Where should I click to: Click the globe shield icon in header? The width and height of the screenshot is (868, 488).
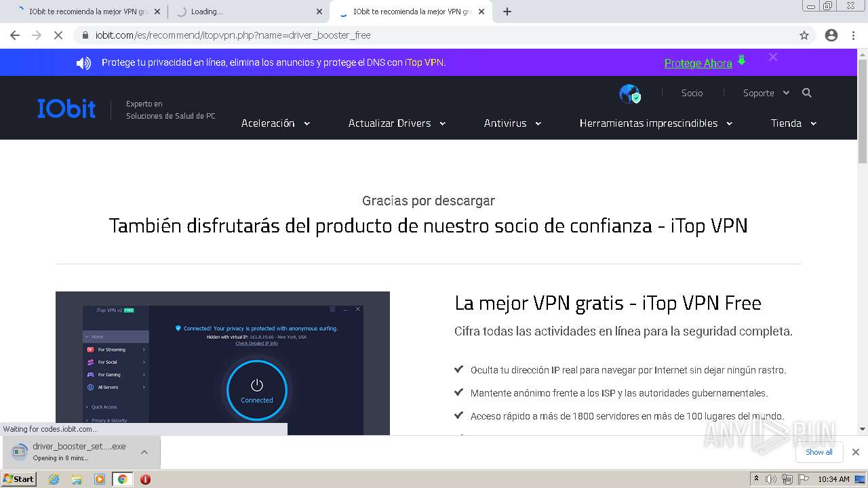(x=630, y=94)
